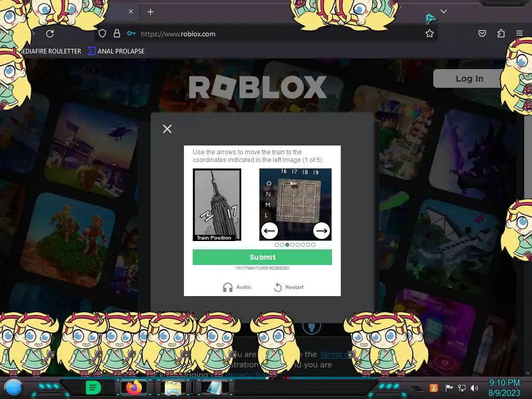Close the current browser tab
Viewport: 532px width, 399px height.
point(131,11)
